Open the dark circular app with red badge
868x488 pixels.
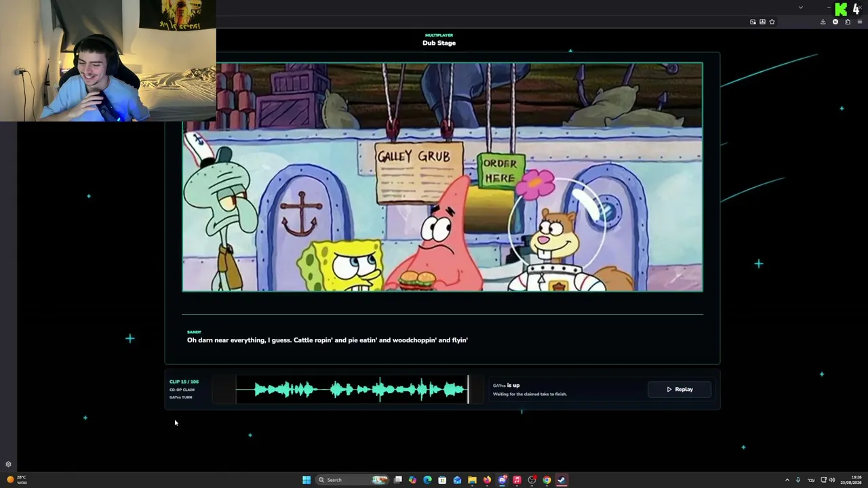(x=532, y=480)
